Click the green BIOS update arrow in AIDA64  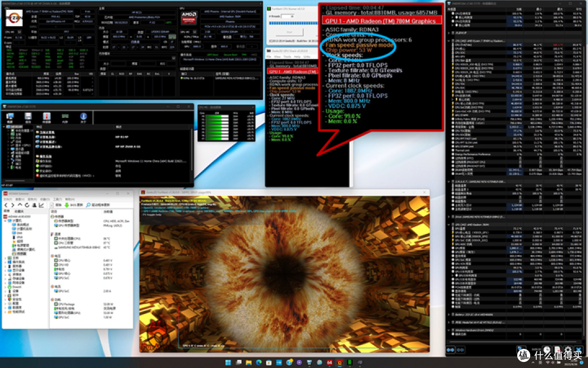(x=66, y=205)
